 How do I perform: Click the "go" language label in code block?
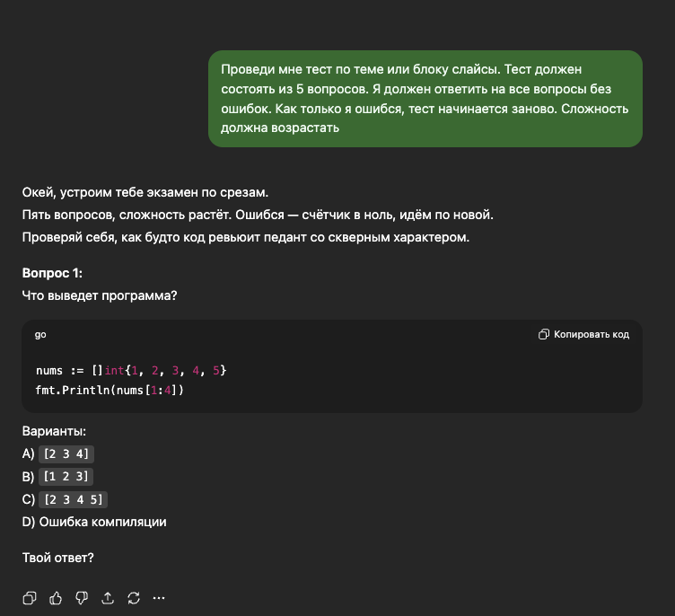(x=40, y=335)
